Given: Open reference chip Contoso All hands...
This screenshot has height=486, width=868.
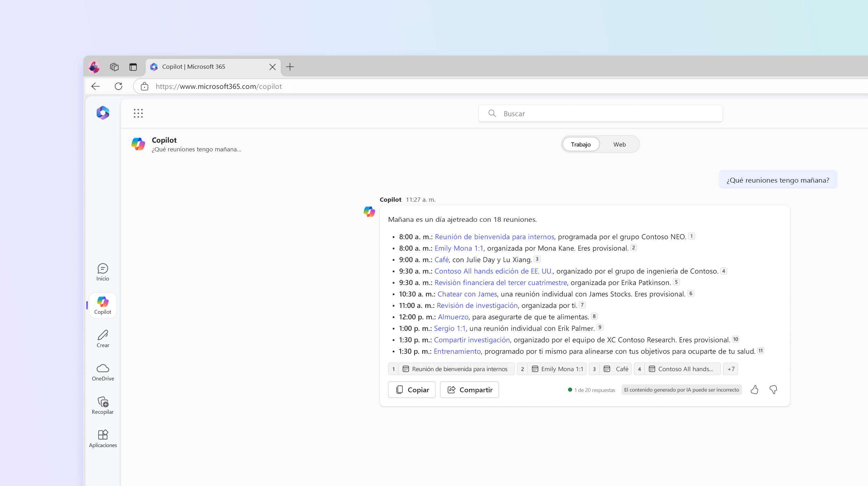Looking at the screenshot, I should click(x=677, y=369).
